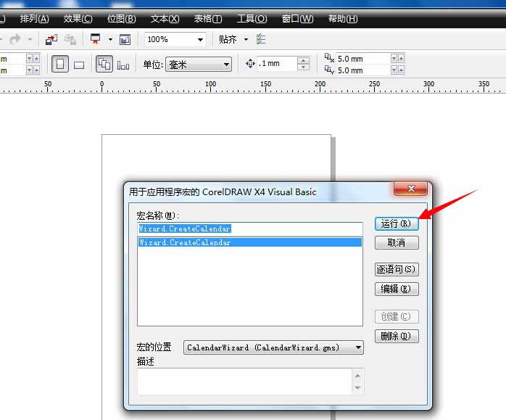
Task: Click the nudge offset icon
Action: tap(250, 63)
